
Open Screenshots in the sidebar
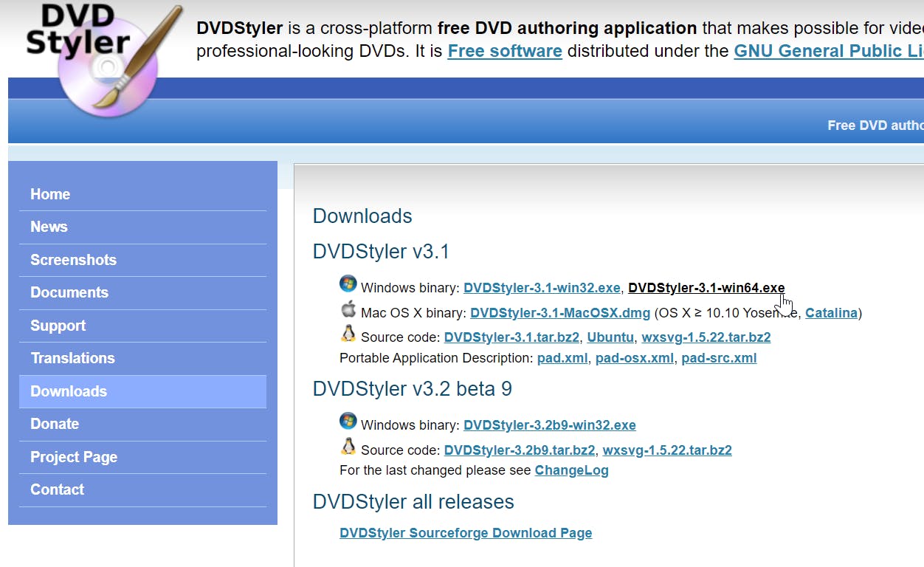point(142,260)
